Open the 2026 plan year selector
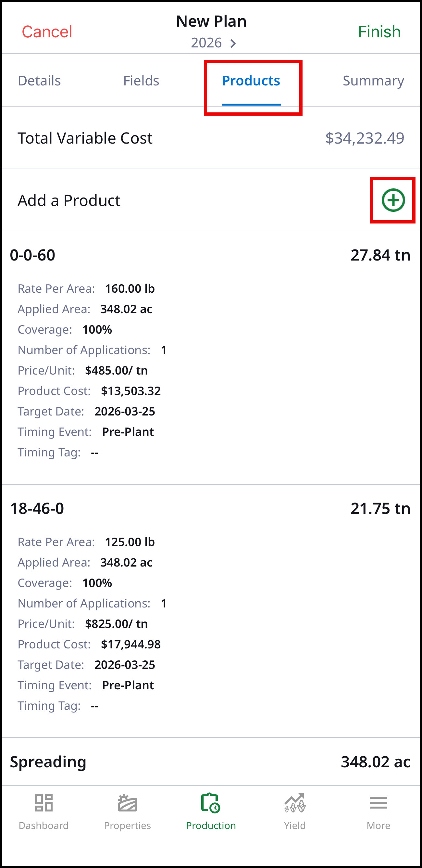The height and width of the screenshot is (868, 422). pos(214,43)
